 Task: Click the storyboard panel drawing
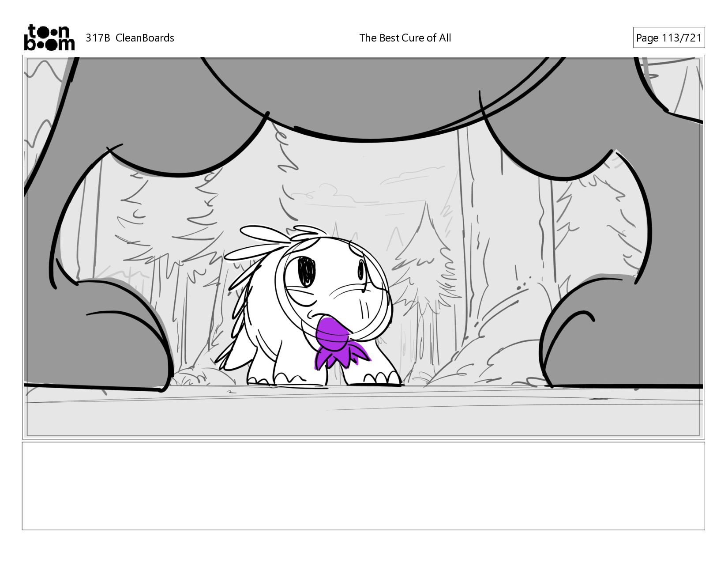click(x=363, y=247)
